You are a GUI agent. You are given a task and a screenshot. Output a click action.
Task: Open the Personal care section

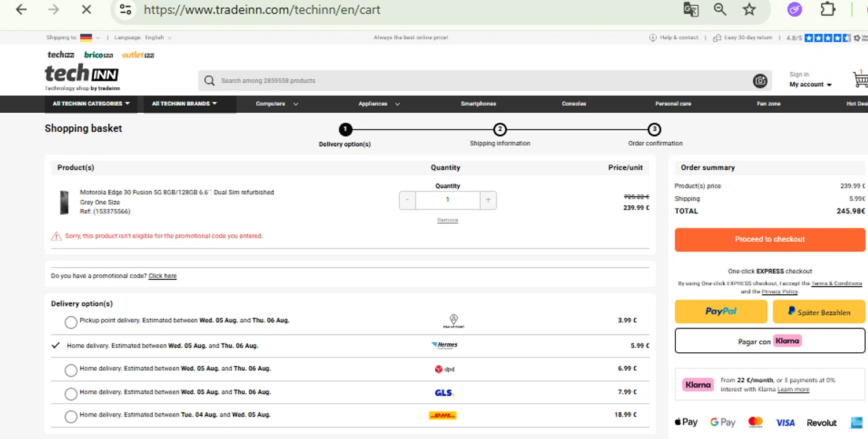point(673,104)
